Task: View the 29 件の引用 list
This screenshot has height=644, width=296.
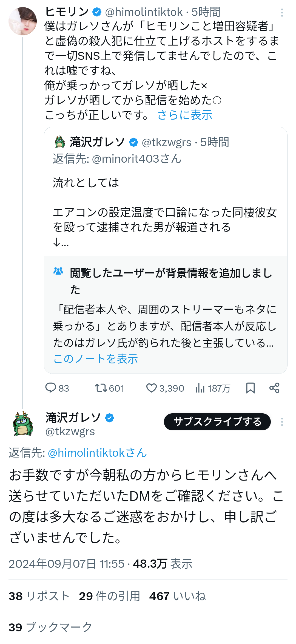Action: pyautogui.click(x=109, y=596)
